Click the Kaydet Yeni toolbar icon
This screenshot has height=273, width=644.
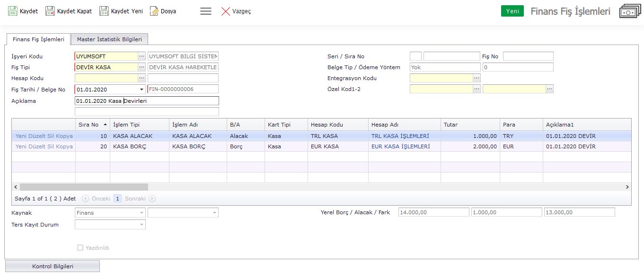click(104, 11)
